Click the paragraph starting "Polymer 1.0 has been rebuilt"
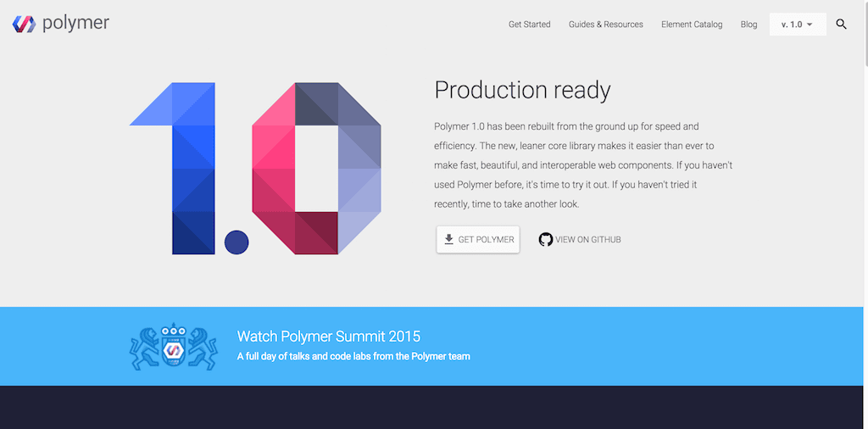This screenshot has height=429, width=868. tap(583, 165)
